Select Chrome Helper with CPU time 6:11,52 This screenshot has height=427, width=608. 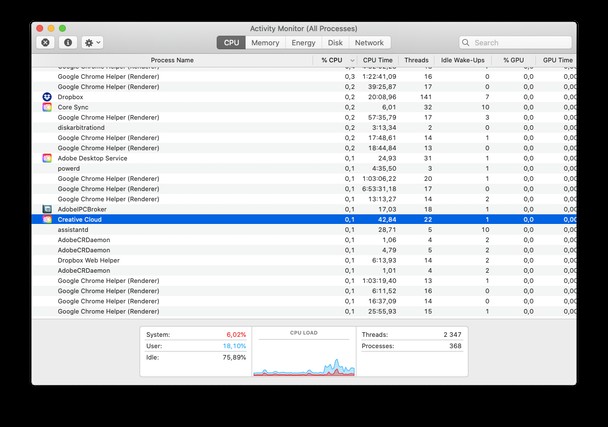point(304,291)
